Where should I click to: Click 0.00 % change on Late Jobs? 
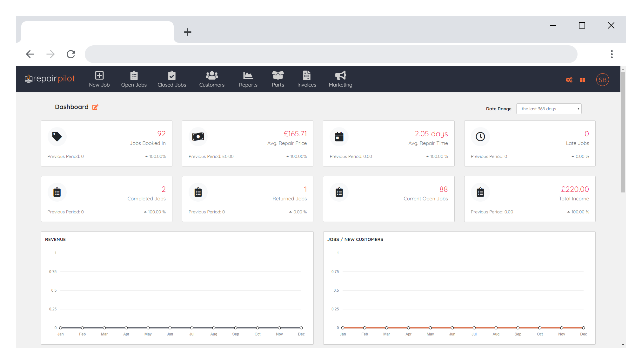[580, 156]
